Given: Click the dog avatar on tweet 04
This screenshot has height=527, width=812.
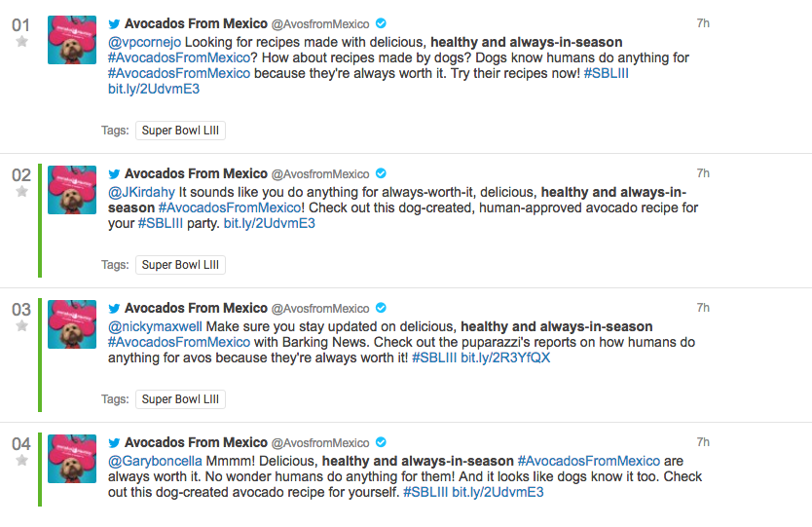Looking at the screenshot, I should pos(72,459).
